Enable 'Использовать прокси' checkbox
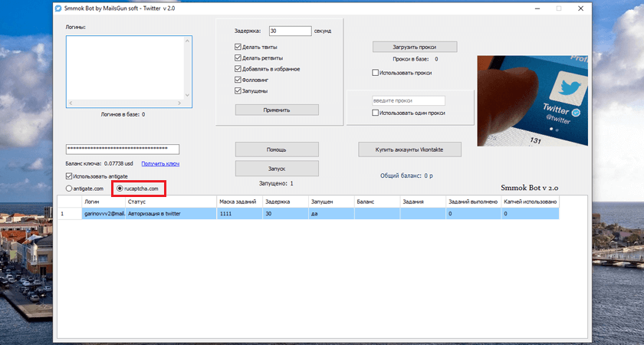The width and height of the screenshot is (644, 345). (x=375, y=73)
